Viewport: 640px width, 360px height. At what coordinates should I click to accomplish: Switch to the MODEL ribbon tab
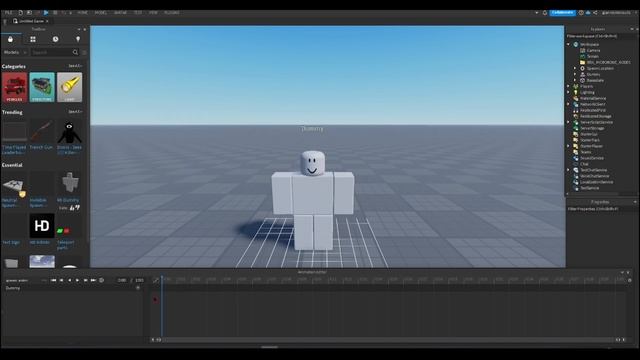pyautogui.click(x=100, y=13)
